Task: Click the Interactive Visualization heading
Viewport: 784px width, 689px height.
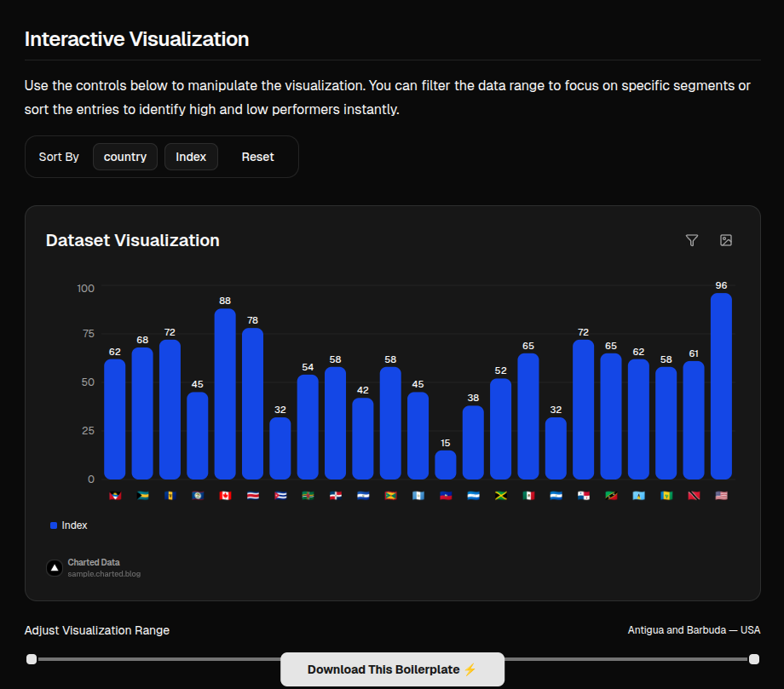Action: (137, 39)
